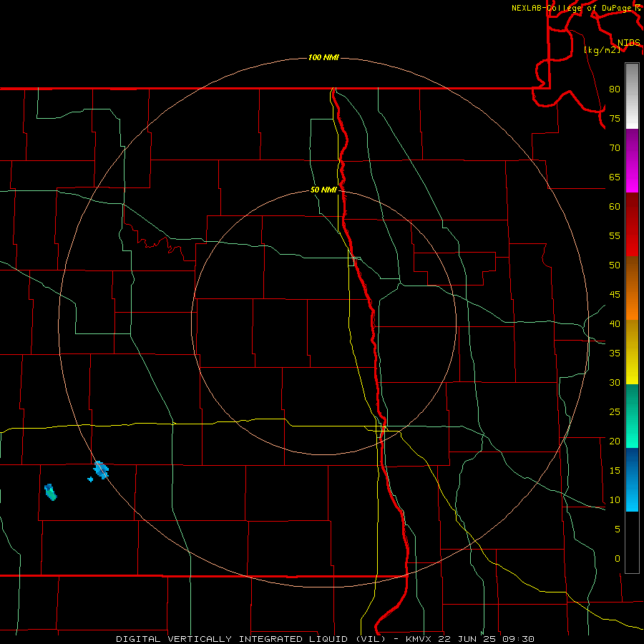This screenshot has width=644, height=644.
Task: Click the 30 value on the color scale
Action: pyautogui.click(x=615, y=382)
